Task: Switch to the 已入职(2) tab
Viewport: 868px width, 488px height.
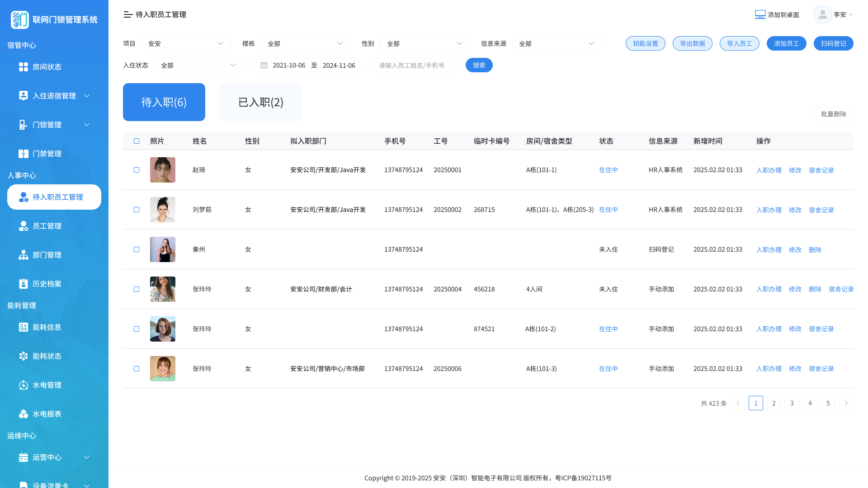Action: (261, 102)
